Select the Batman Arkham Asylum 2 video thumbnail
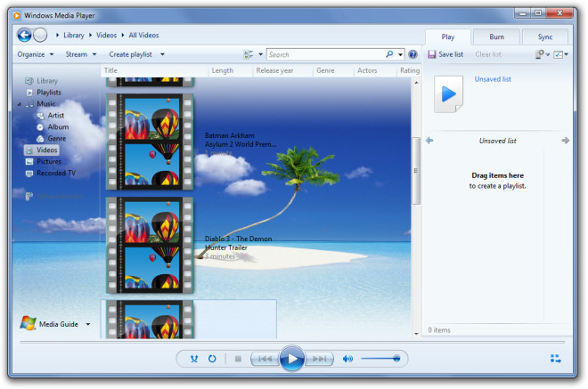The image size is (588, 389). (x=150, y=142)
